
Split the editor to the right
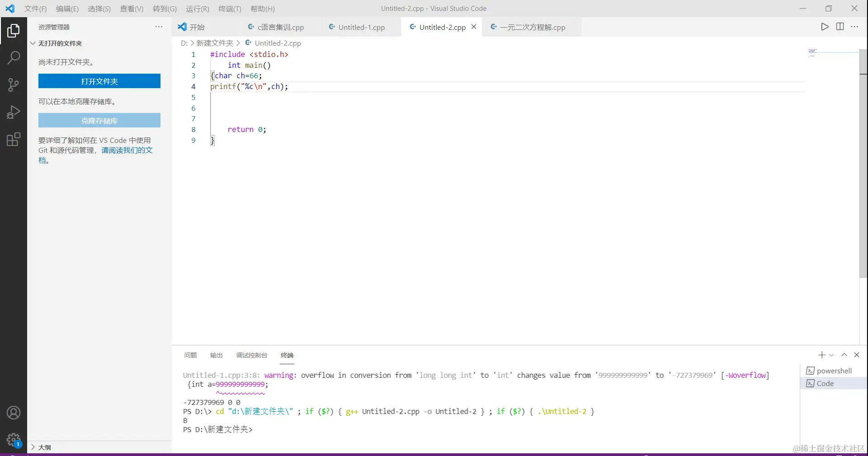click(840, 27)
